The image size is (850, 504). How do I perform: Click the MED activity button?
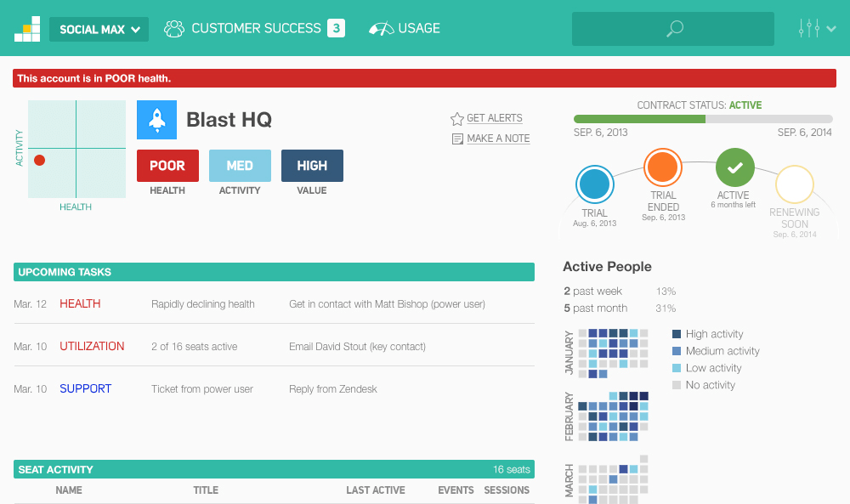click(x=240, y=166)
